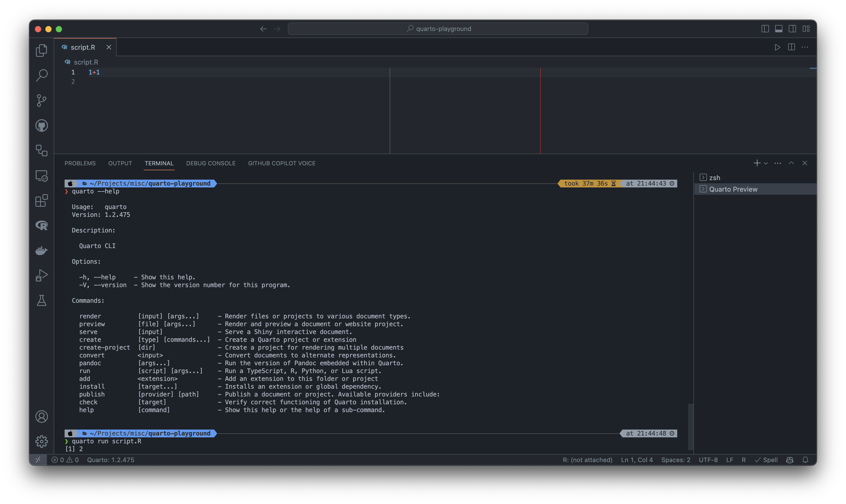The width and height of the screenshot is (846, 504).
Task: Change language mode R in status bar
Action: 743,459
